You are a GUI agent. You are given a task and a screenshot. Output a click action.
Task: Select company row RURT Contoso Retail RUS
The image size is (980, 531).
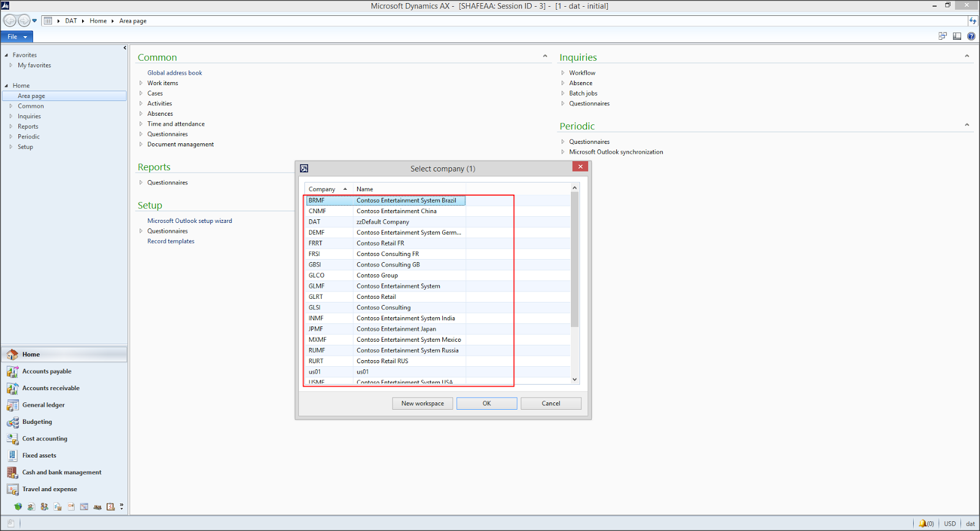(438, 361)
